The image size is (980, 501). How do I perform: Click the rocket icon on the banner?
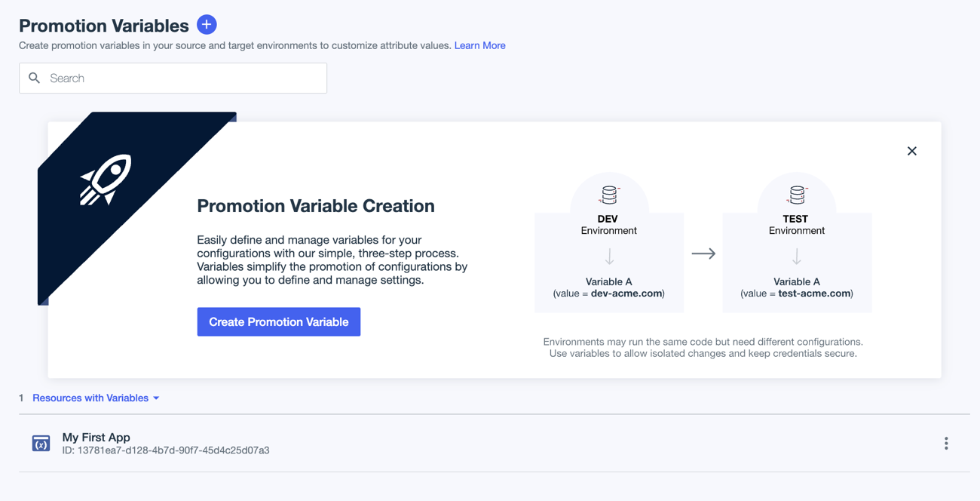click(x=106, y=180)
